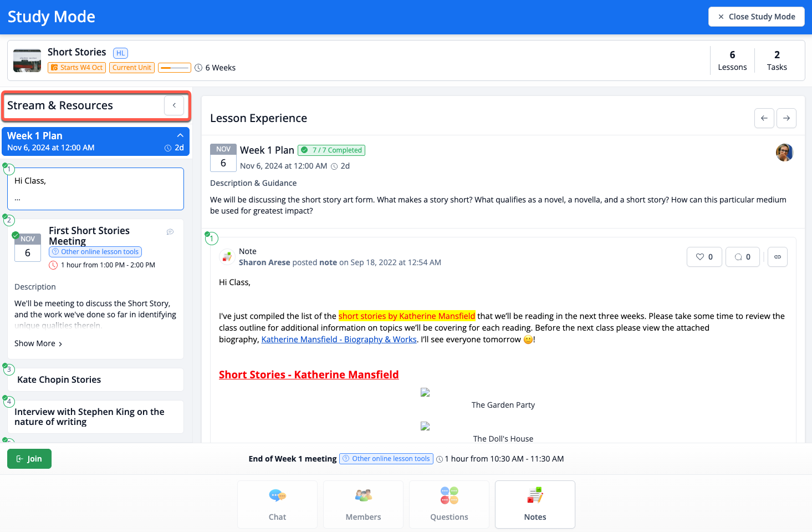Collapse the Stream & Resources sidebar
Viewport: 812px width, 532px height.
[x=174, y=105]
